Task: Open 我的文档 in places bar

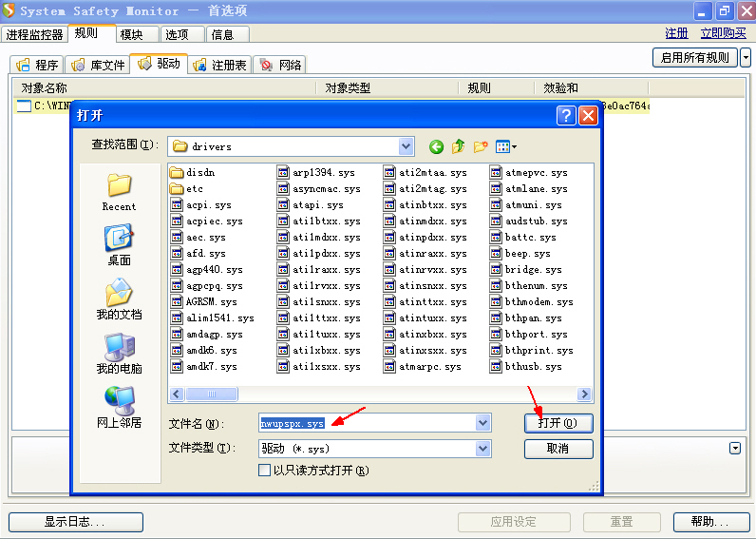Action: pyautogui.click(x=119, y=299)
